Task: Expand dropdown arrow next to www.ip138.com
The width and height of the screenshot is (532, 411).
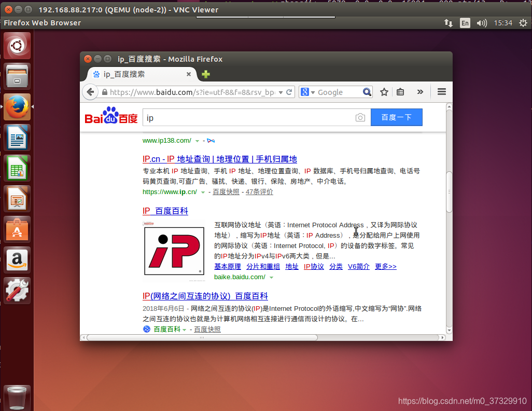Action: [x=197, y=141]
